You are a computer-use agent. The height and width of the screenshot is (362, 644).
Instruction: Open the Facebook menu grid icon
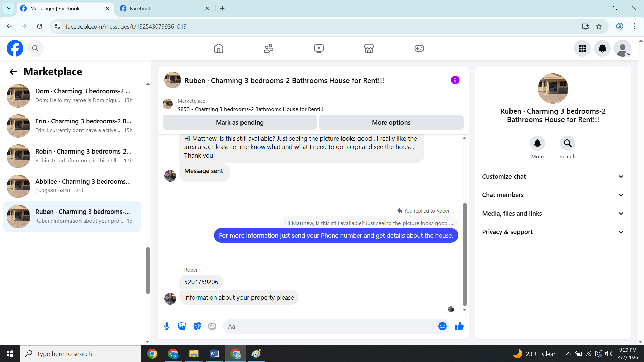click(582, 48)
